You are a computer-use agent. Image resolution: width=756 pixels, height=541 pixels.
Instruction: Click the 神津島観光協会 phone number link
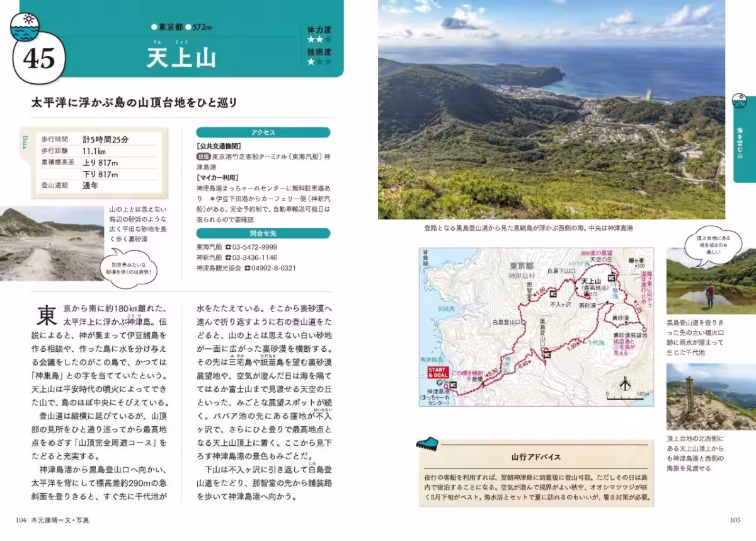pos(273,267)
